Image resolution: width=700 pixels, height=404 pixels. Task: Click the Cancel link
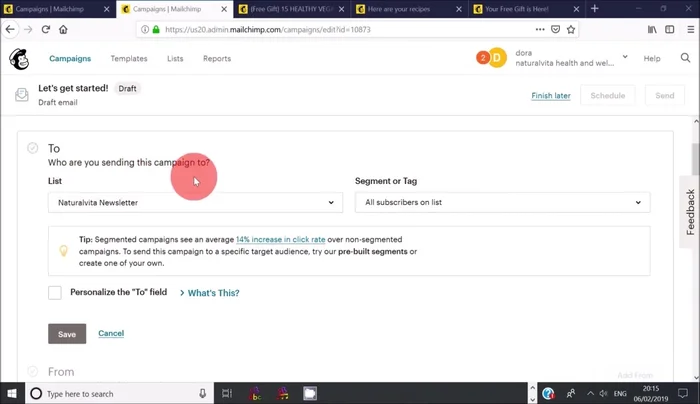[x=111, y=333]
